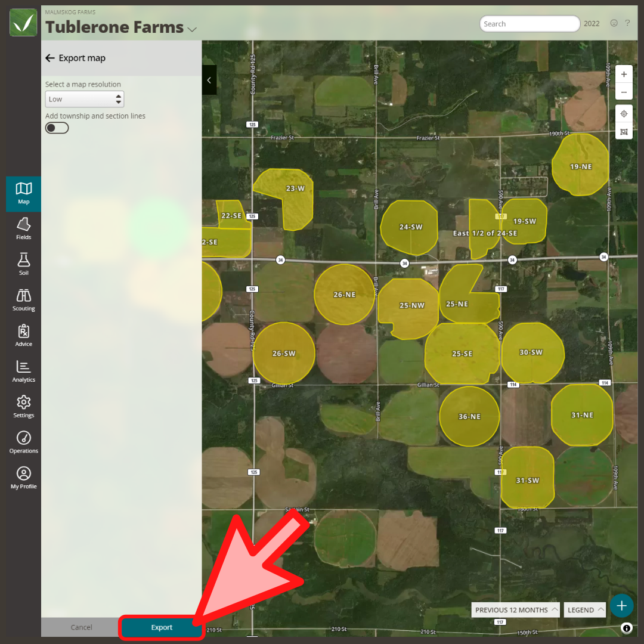This screenshot has height=644, width=644.
Task: Open the Settings section
Action: 23,407
